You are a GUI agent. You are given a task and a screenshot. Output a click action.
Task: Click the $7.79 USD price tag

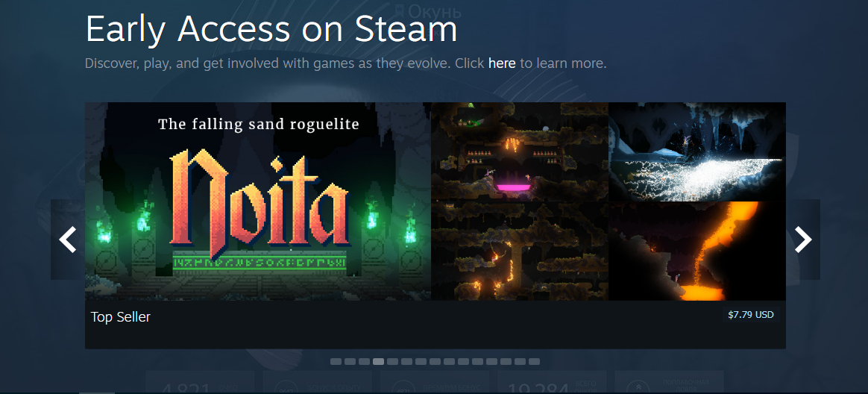coord(751,315)
